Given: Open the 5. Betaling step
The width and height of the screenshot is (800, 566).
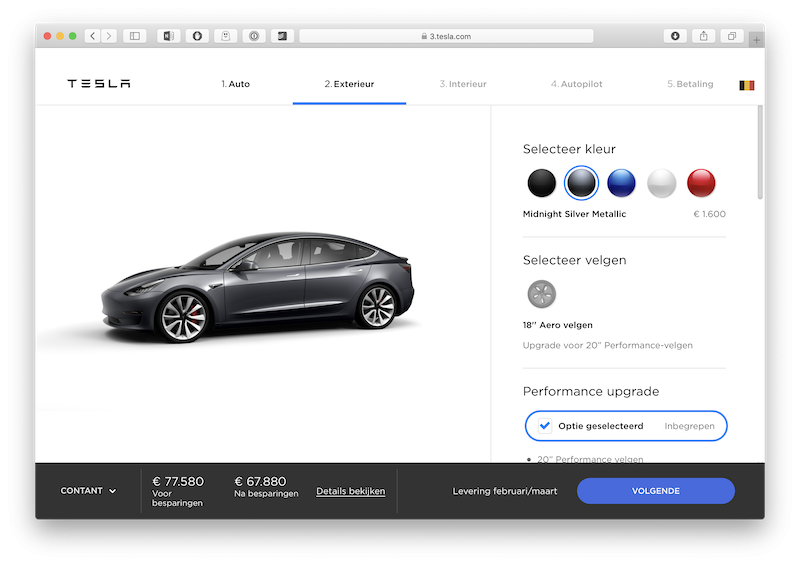Looking at the screenshot, I should click(690, 84).
